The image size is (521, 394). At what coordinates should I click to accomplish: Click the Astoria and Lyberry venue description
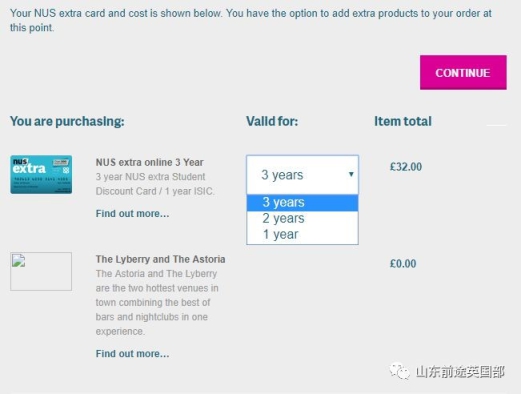click(157, 302)
